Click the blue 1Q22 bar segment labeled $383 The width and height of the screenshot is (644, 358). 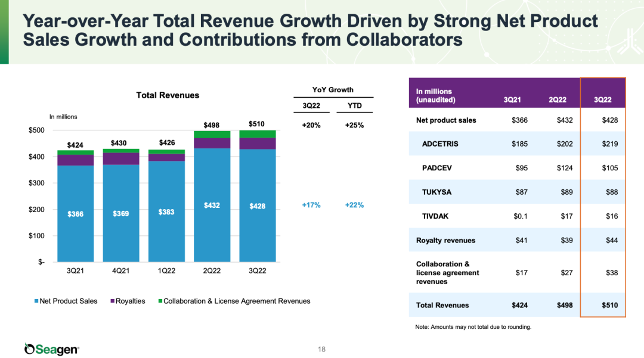166,211
